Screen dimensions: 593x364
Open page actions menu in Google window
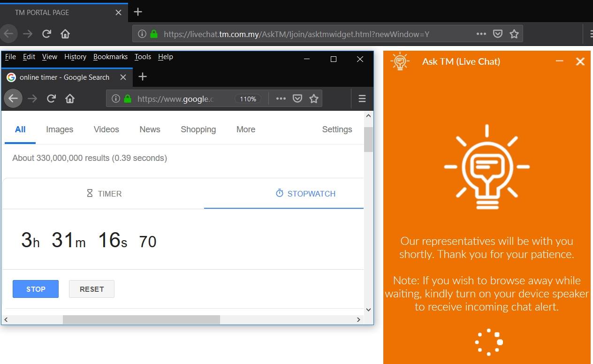click(x=281, y=99)
